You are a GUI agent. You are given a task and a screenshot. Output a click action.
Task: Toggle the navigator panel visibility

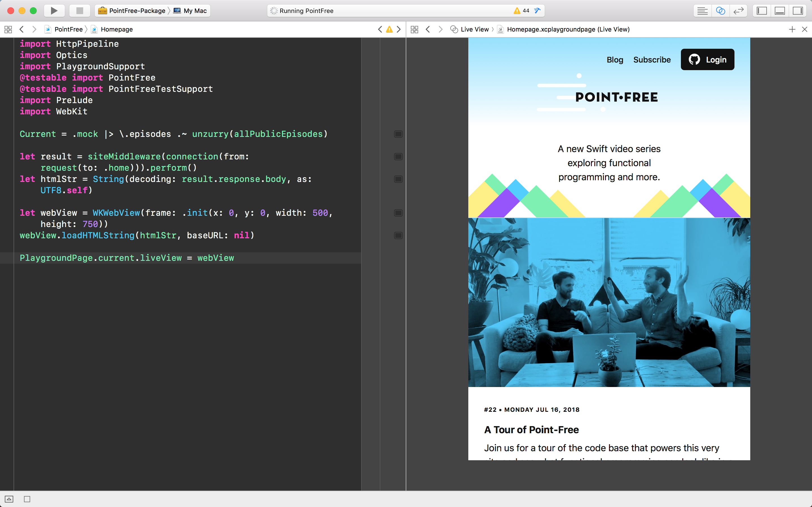point(762,11)
